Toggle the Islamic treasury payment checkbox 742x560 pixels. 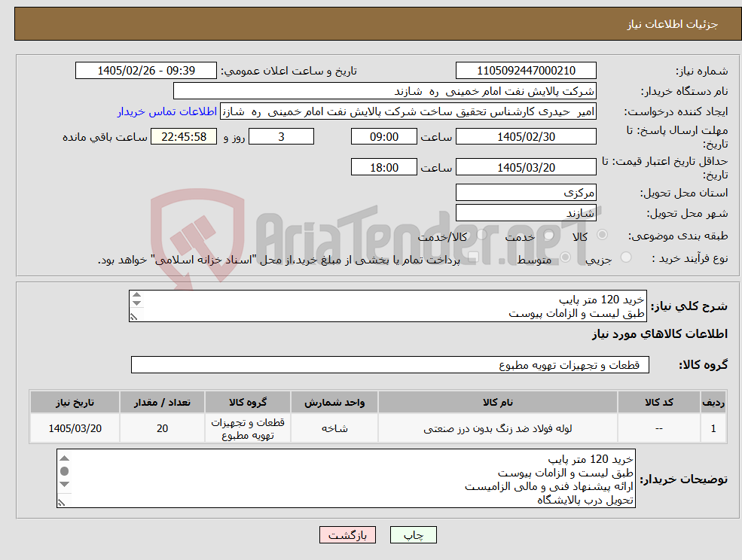473,257
